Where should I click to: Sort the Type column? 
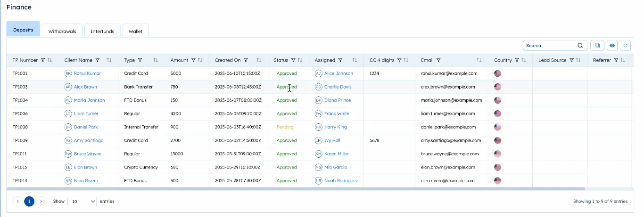pos(156,60)
